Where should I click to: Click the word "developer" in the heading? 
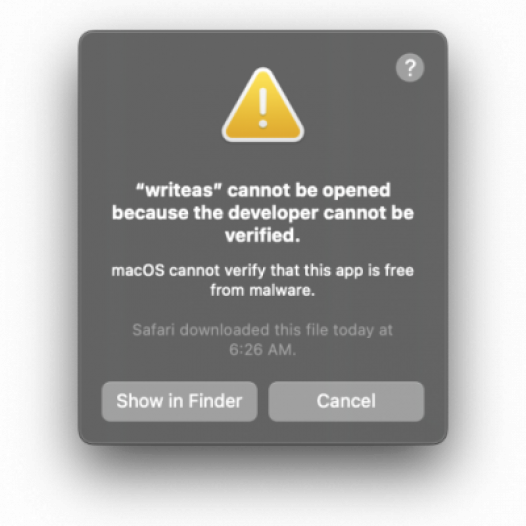tap(273, 214)
